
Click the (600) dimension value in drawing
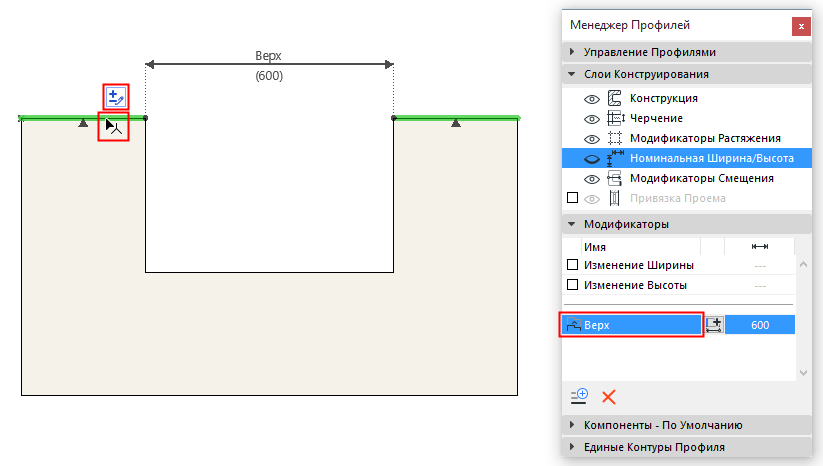click(269, 76)
